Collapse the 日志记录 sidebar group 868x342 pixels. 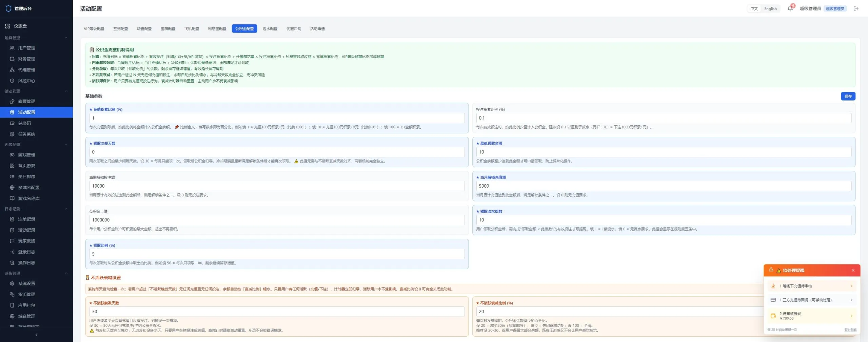pyautogui.click(x=66, y=209)
